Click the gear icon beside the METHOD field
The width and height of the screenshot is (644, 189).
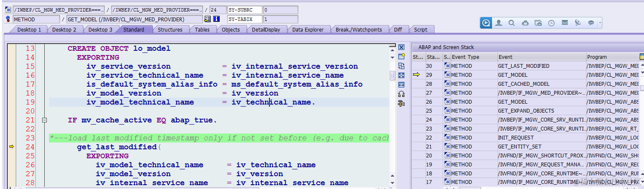(8, 19)
